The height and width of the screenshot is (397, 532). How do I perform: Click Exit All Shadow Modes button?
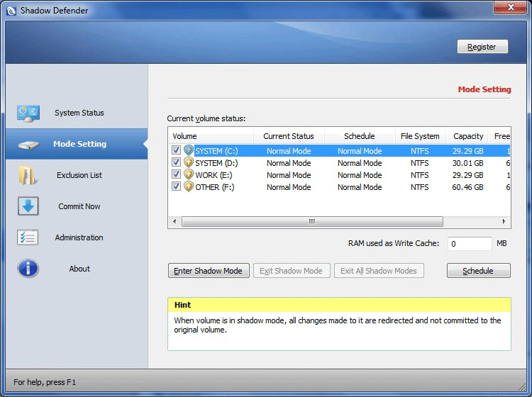tap(379, 271)
